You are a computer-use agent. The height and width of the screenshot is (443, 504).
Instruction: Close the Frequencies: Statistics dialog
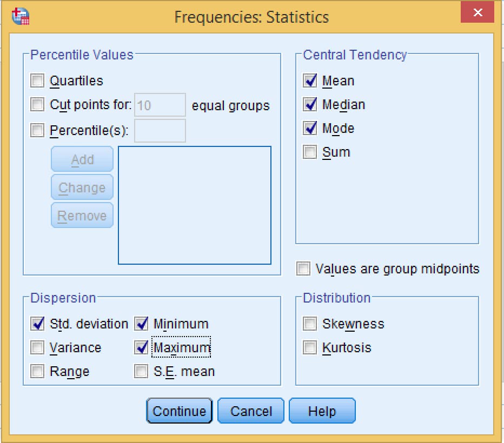(x=478, y=12)
